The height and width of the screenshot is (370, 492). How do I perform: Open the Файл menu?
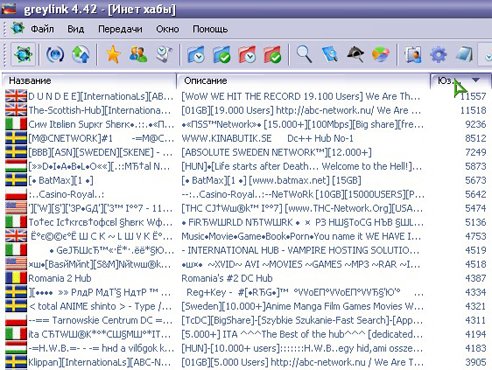[42, 29]
